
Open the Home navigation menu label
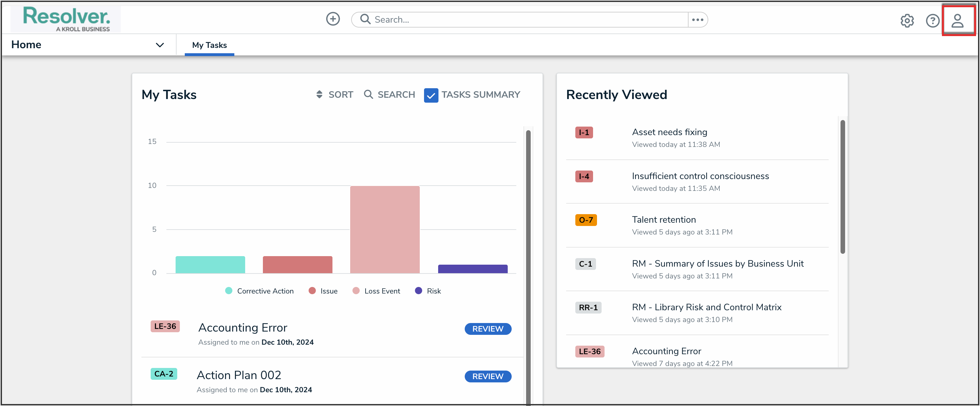(26, 45)
